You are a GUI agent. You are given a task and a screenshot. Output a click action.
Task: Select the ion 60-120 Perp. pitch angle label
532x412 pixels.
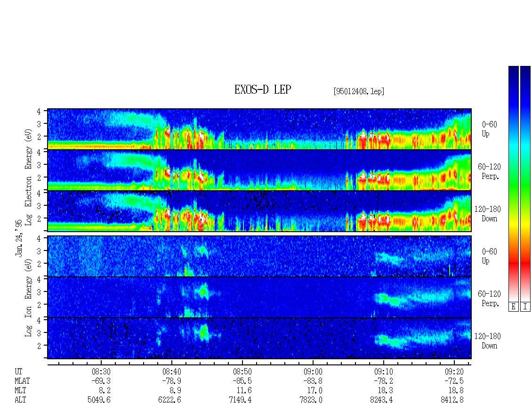point(489,299)
